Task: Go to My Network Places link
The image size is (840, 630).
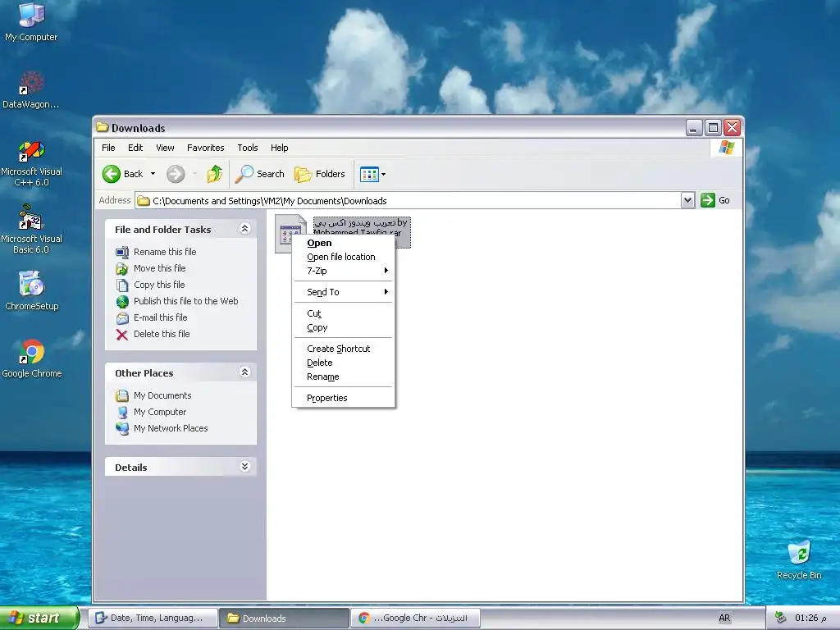Action: pos(171,428)
